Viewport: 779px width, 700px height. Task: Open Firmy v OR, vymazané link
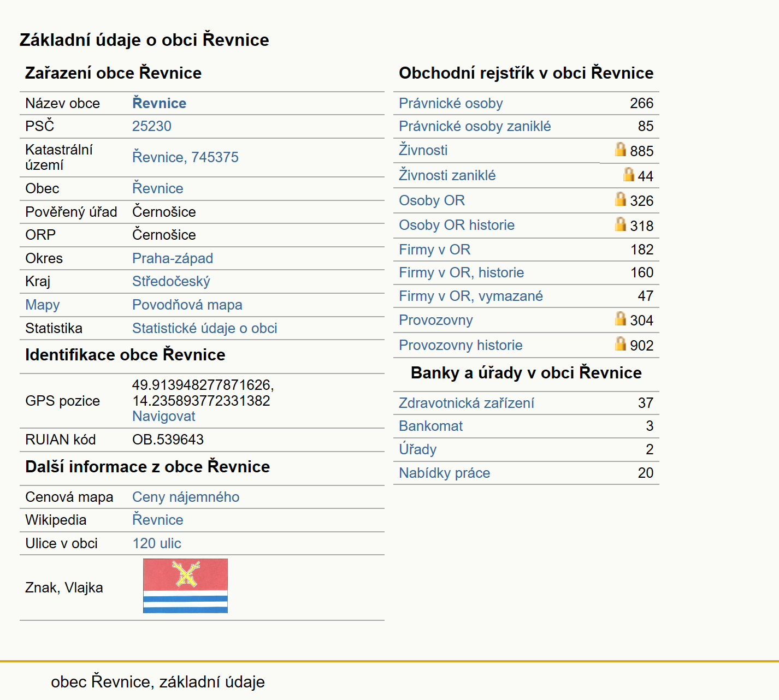point(471,296)
